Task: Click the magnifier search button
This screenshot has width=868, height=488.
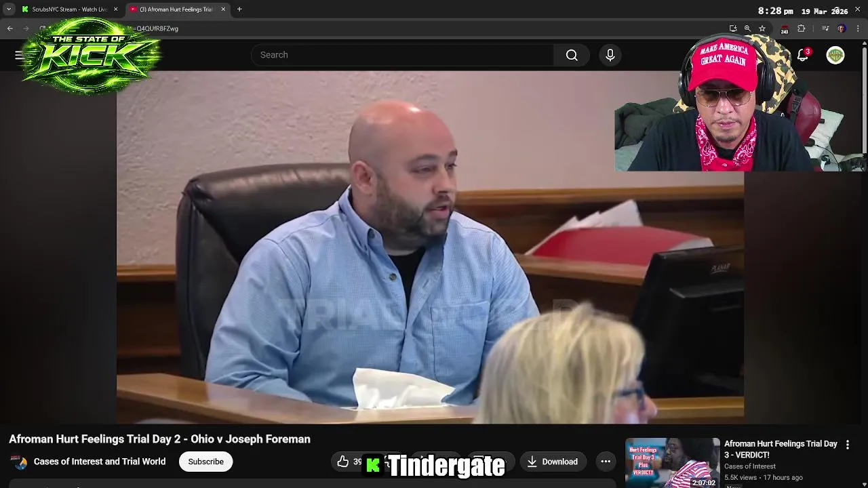Action: pos(572,55)
